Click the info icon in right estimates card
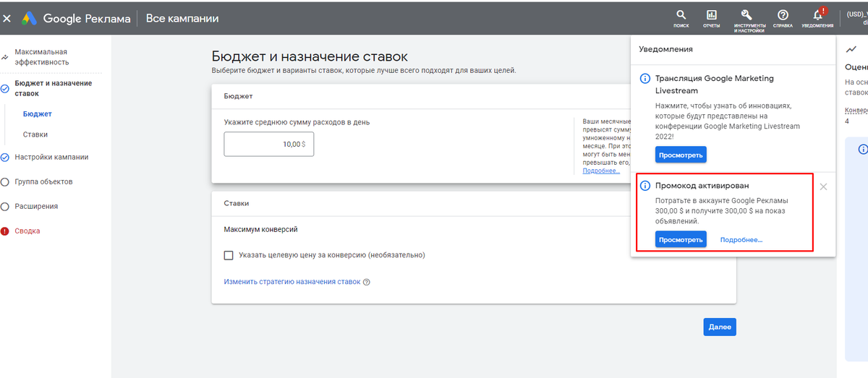Screen dimensions: 868x378 pos(862,150)
